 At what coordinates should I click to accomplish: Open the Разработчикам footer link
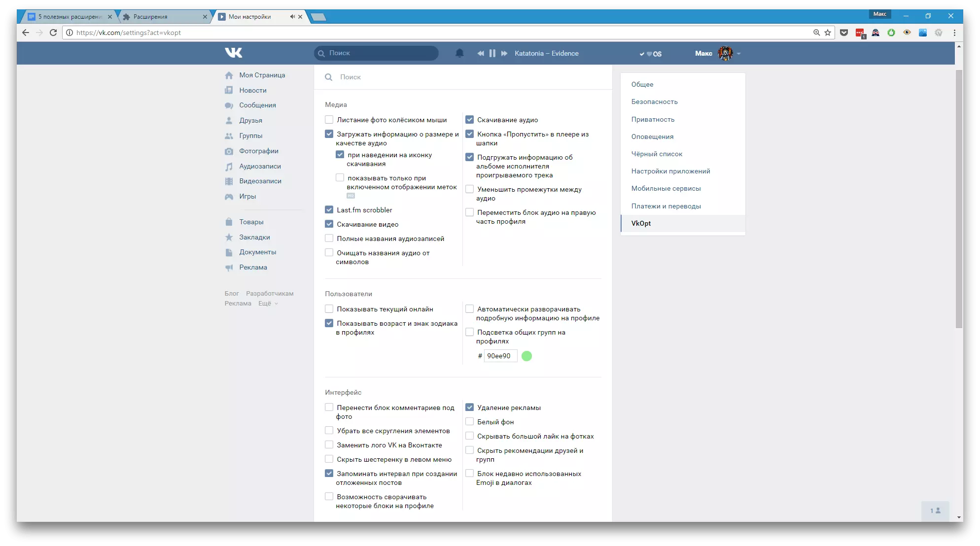click(x=270, y=294)
